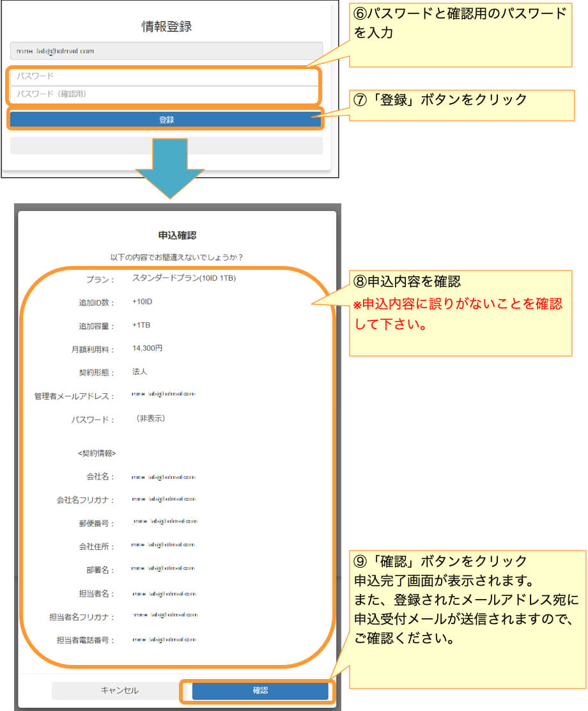588x711 pixels.
Task: Click the red warning text in callout ⑧
Action: tap(459, 314)
